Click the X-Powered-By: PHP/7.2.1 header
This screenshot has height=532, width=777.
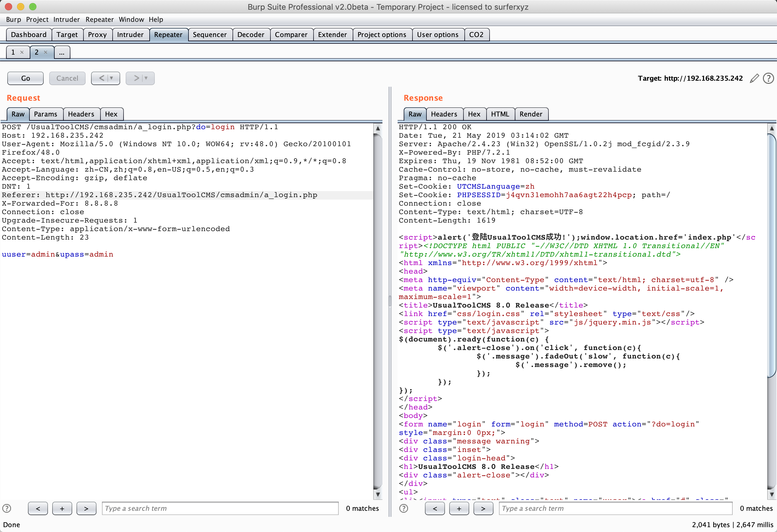(x=454, y=152)
